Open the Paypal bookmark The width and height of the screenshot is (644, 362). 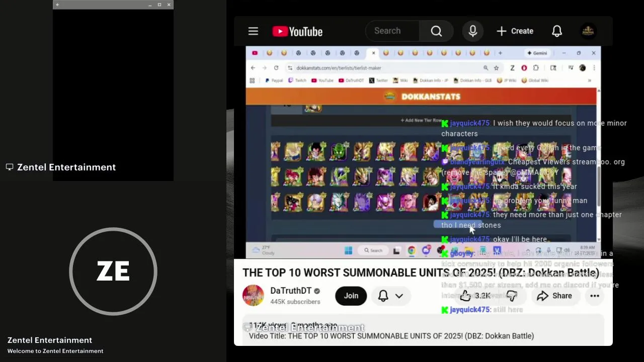(x=274, y=80)
